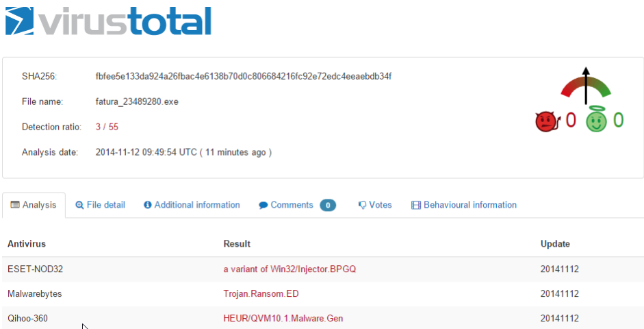Open the Behavioural information tab
The width and height of the screenshot is (644, 329).
pyautogui.click(x=464, y=205)
